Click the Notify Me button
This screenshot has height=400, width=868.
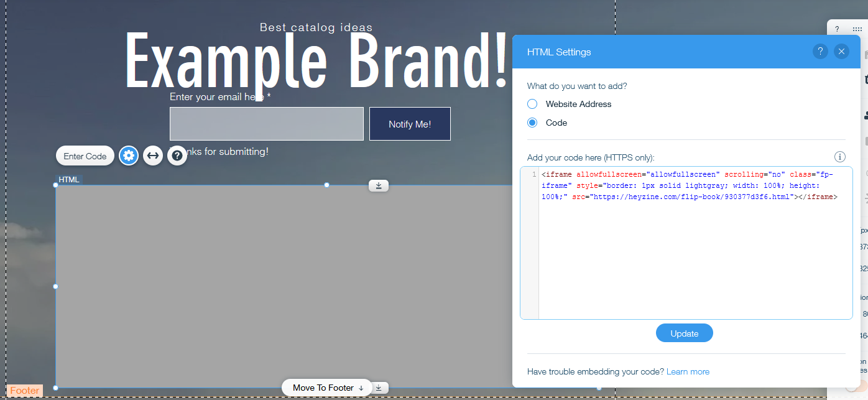coord(410,124)
